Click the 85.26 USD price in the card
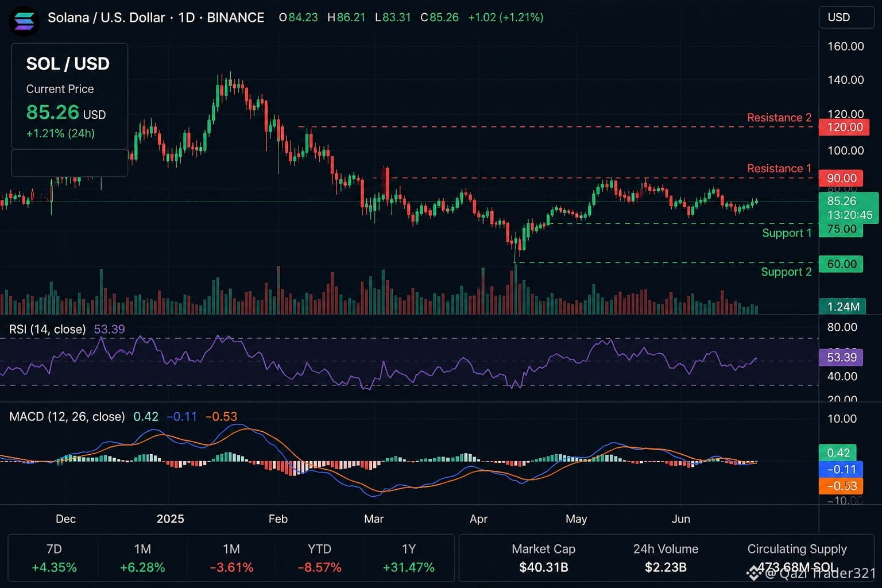This screenshot has width=882, height=588. [66, 113]
